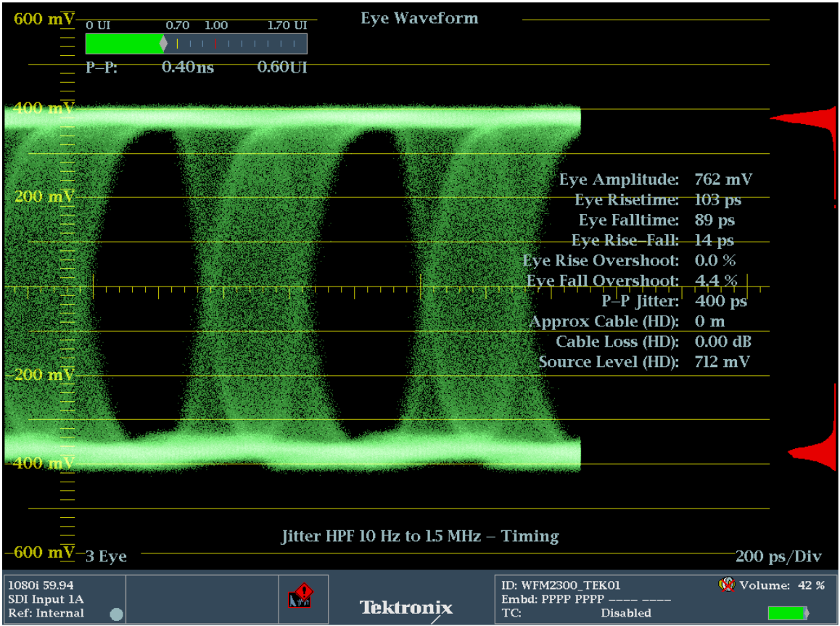The width and height of the screenshot is (840, 626).
Task: Click the 200 mV scale label
Action: [x=44, y=197]
